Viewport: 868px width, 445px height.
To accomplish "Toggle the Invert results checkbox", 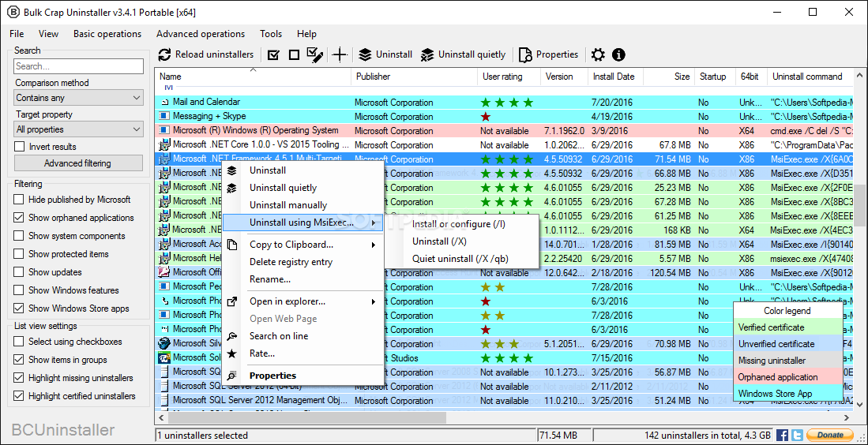I will 20,147.
